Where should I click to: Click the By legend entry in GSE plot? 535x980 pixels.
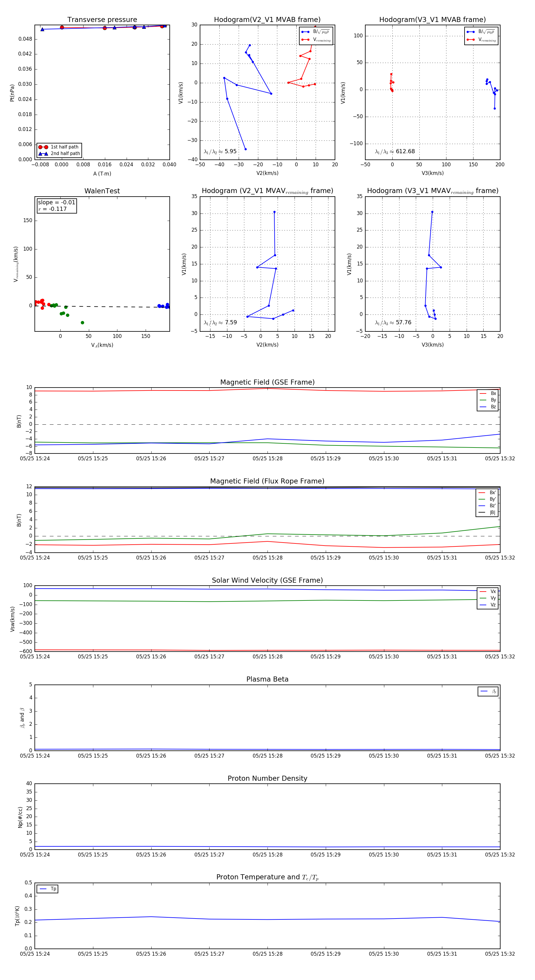point(488,400)
